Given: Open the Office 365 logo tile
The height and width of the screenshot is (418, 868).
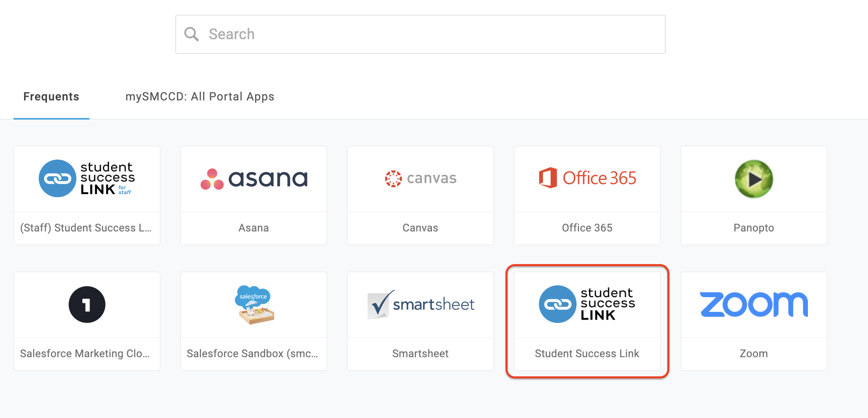Looking at the screenshot, I should click(x=587, y=178).
